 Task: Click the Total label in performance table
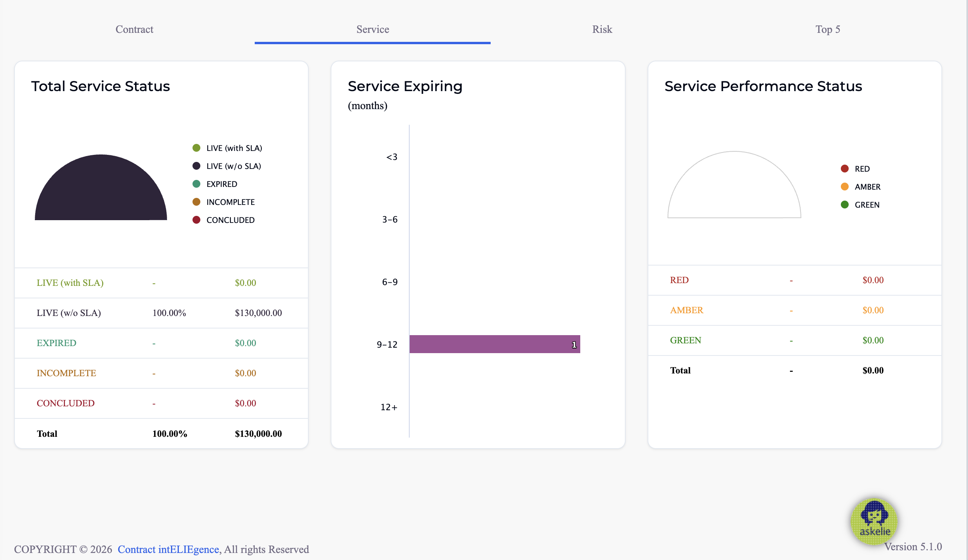pos(680,370)
